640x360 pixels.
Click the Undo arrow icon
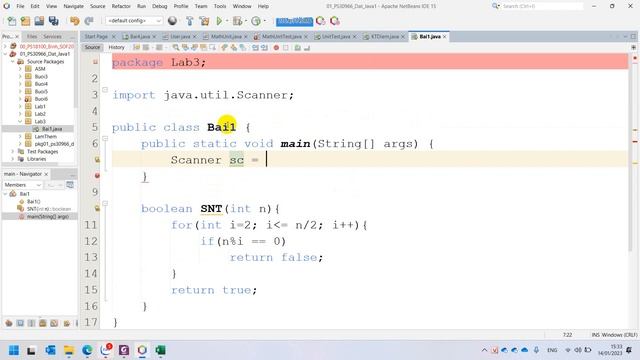(75, 21)
